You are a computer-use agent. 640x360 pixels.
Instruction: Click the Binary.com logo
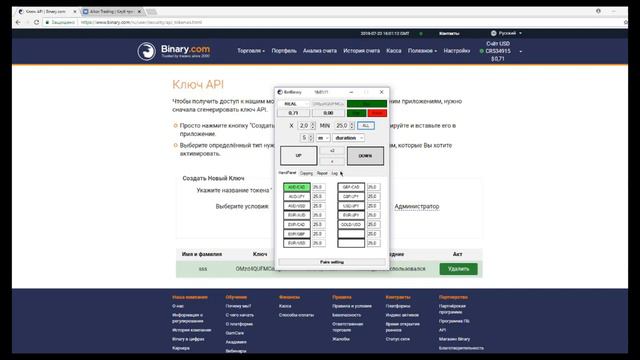pyautogui.click(x=173, y=51)
